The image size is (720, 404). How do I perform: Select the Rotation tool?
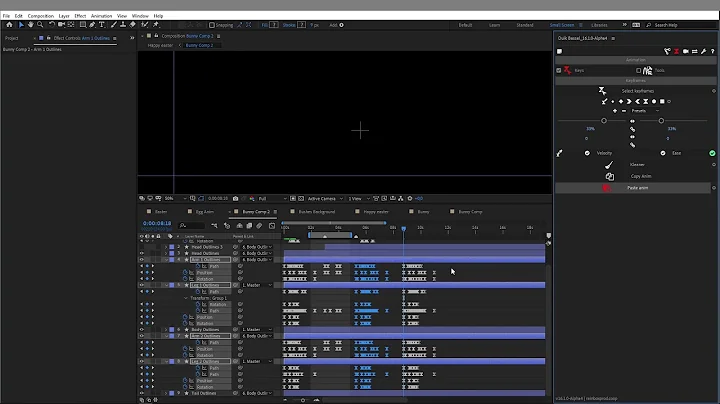(x=52, y=25)
